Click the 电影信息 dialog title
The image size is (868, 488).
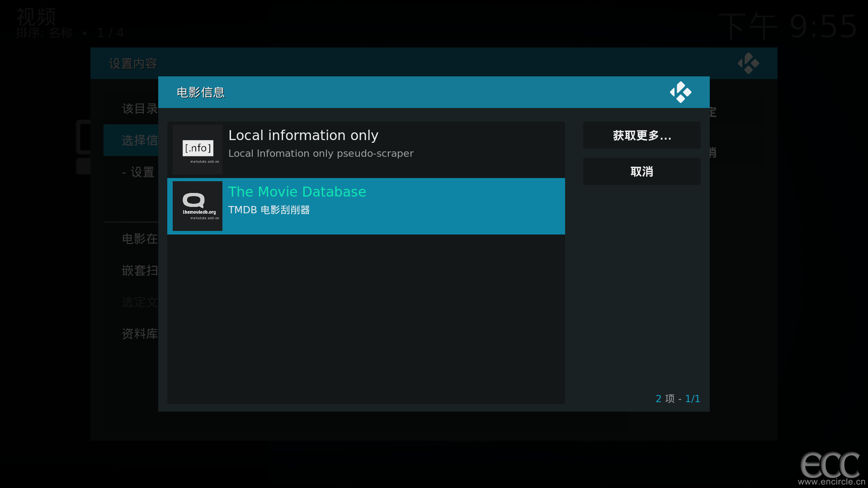pyautogui.click(x=201, y=93)
